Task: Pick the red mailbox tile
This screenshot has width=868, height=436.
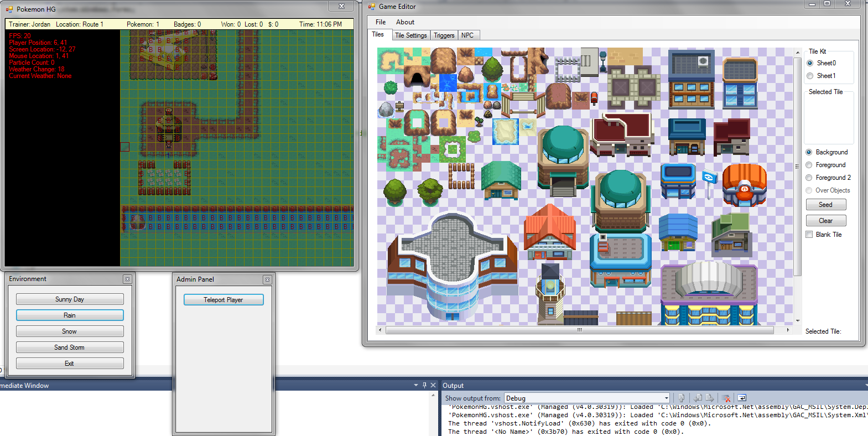Action: tap(594, 98)
